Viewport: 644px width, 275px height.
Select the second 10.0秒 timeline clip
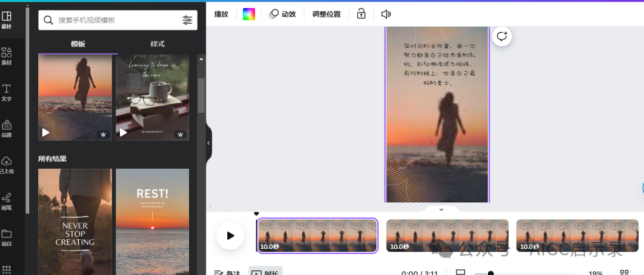tap(447, 236)
